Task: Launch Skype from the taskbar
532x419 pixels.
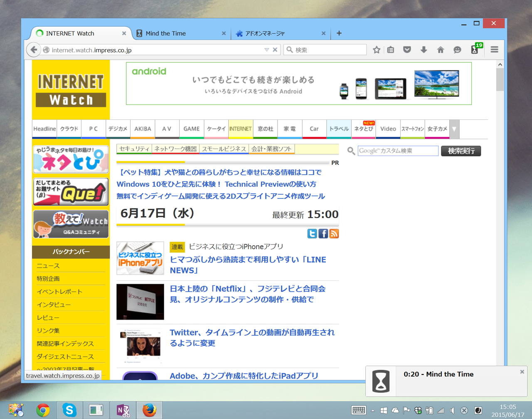Action: click(69, 410)
